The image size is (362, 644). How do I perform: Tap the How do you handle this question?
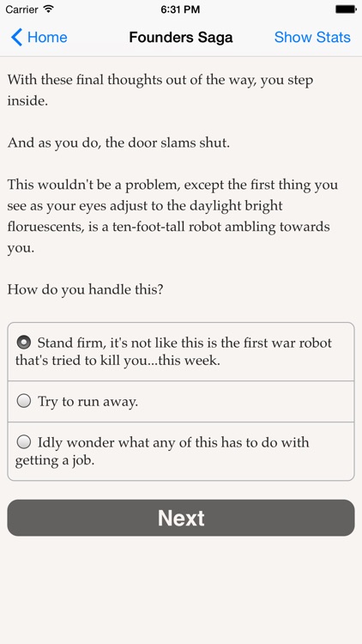click(x=86, y=290)
